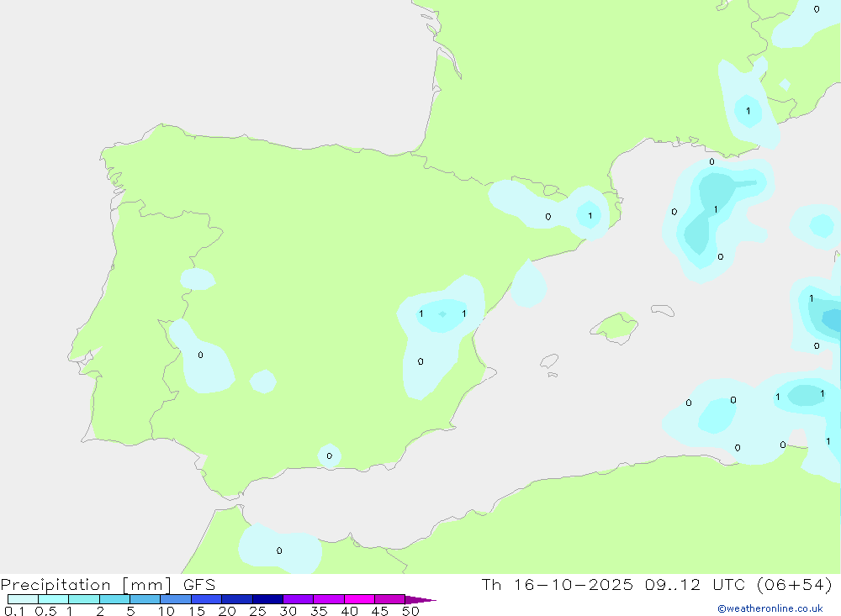Screen dimensions: 841x616
Task: Click the '(06+54)' forecast offset text
Action: 795,584
